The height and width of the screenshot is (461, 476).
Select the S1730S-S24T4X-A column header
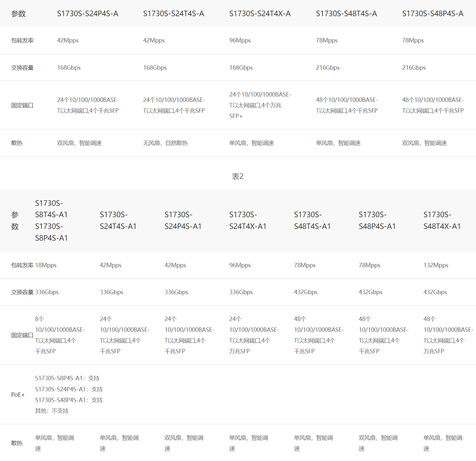(260, 14)
